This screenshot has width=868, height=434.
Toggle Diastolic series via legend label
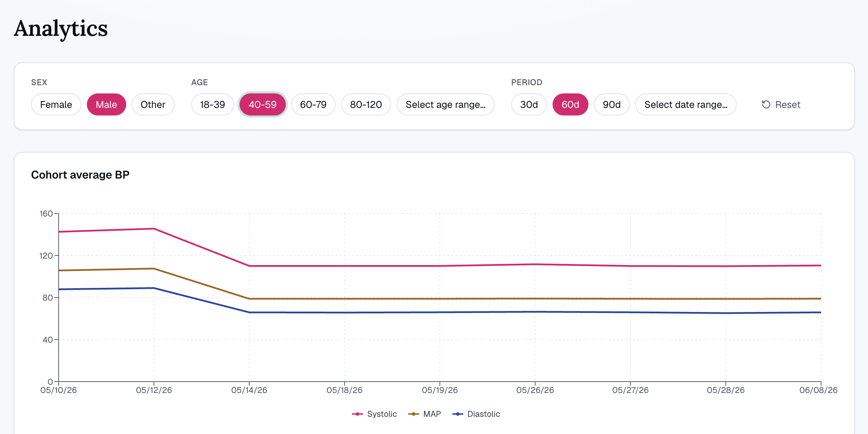click(x=484, y=414)
